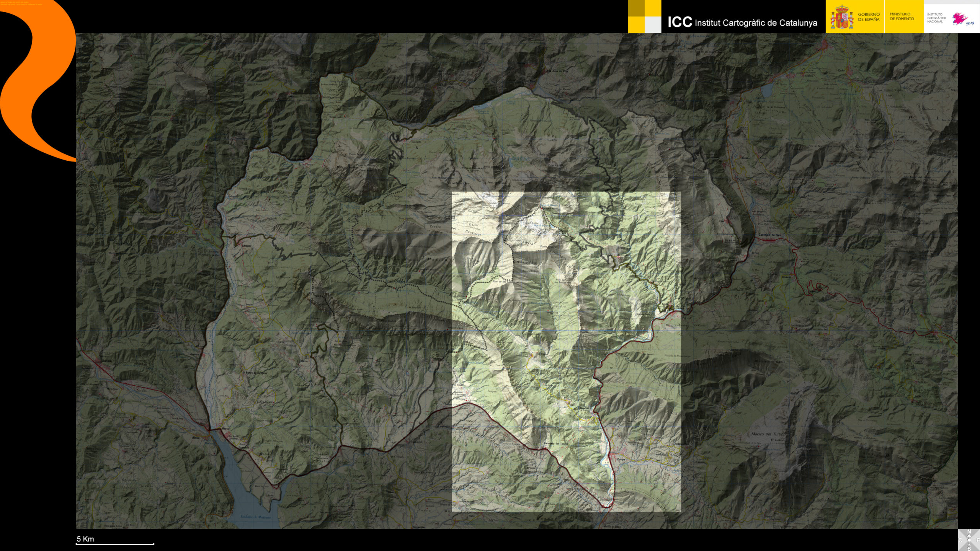This screenshot has width=980, height=551.
Task: Click the N letter on the compass
Action: pyautogui.click(x=969, y=531)
